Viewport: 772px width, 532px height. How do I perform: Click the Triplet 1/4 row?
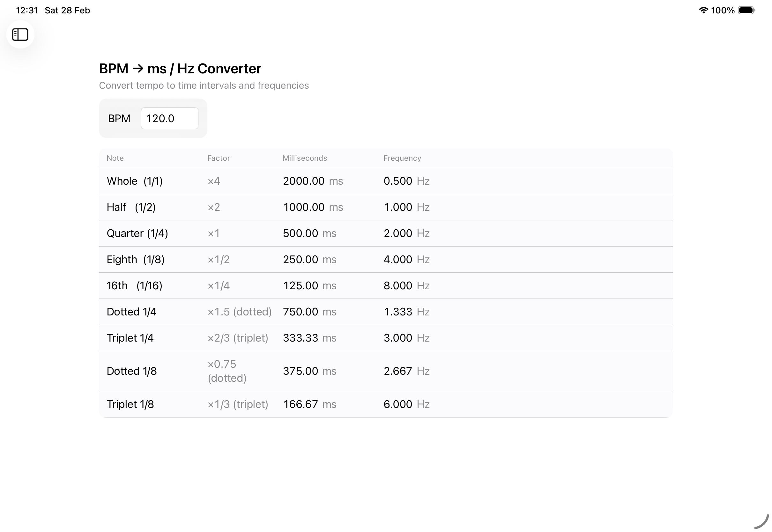tap(130, 338)
